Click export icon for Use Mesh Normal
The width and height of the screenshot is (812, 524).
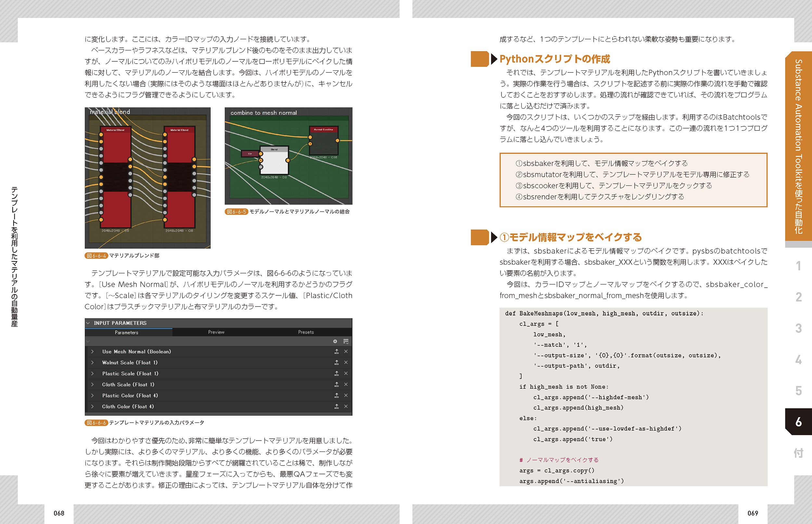coord(336,352)
